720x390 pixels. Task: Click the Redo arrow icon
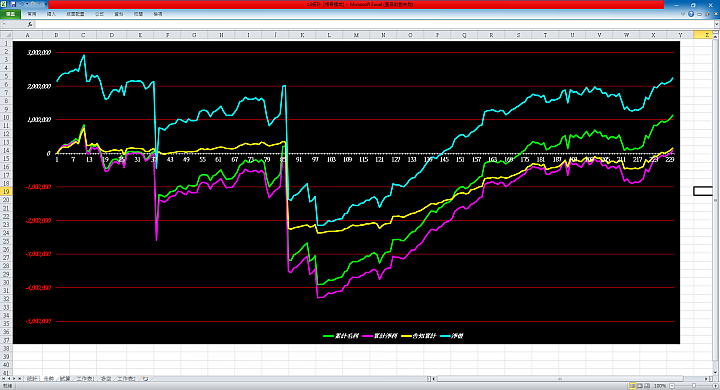click(33, 4)
